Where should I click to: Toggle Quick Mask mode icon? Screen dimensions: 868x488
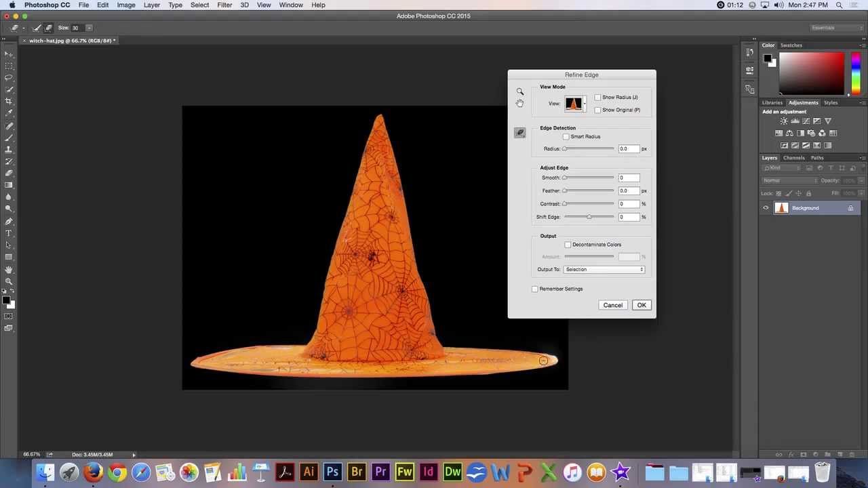[x=9, y=316]
